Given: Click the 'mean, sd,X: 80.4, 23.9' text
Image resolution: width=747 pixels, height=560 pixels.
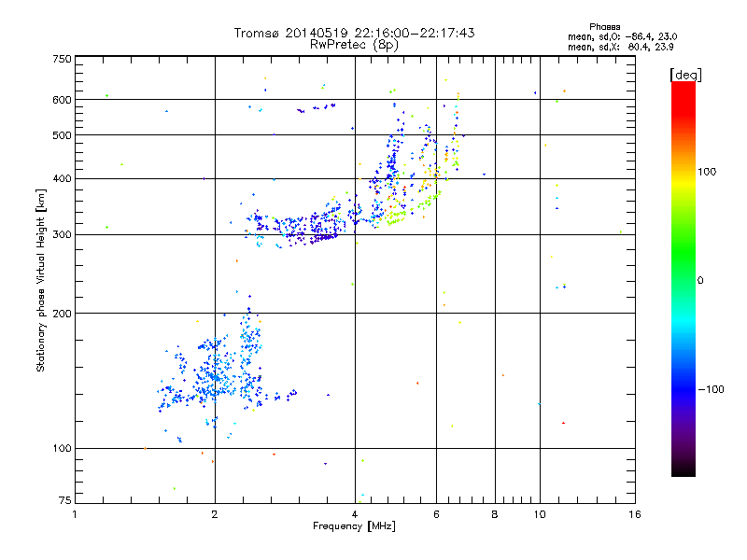Looking at the screenshot, I should (x=620, y=47).
